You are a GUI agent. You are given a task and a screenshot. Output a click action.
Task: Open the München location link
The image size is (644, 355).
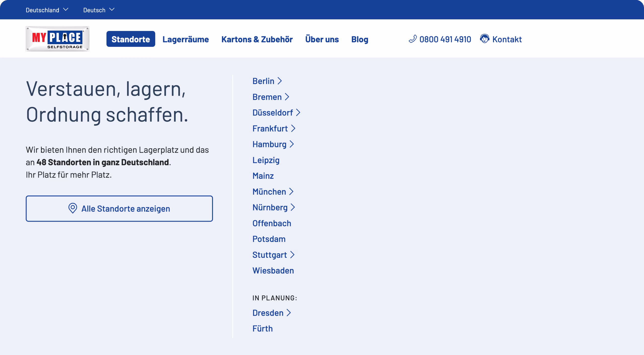click(269, 192)
